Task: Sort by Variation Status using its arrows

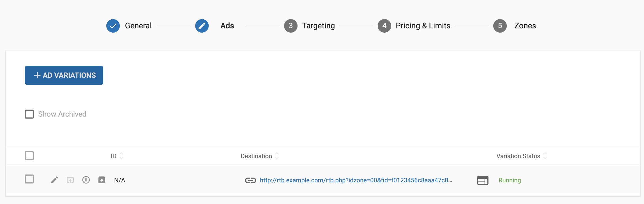Action: click(545, 156)
